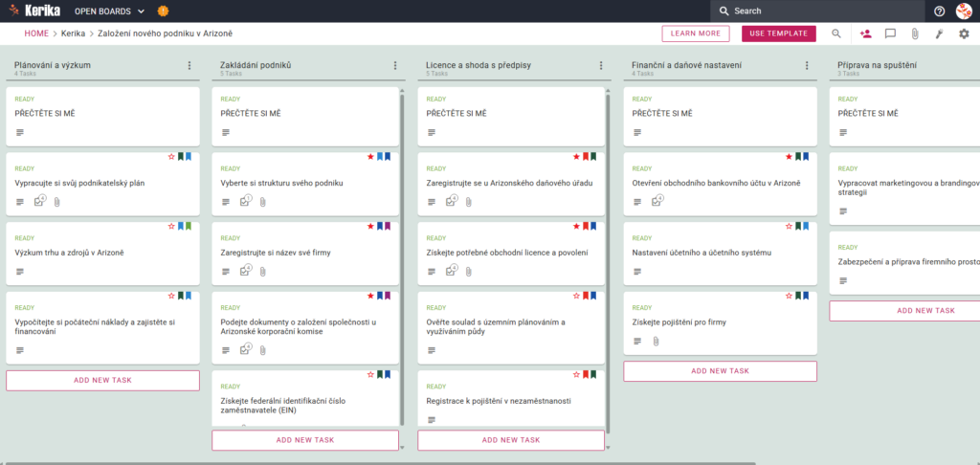Open details icon on Ověřte soulad s územním plánováním
The width and height of the screenshot is (980, 465).
point(432,350)
